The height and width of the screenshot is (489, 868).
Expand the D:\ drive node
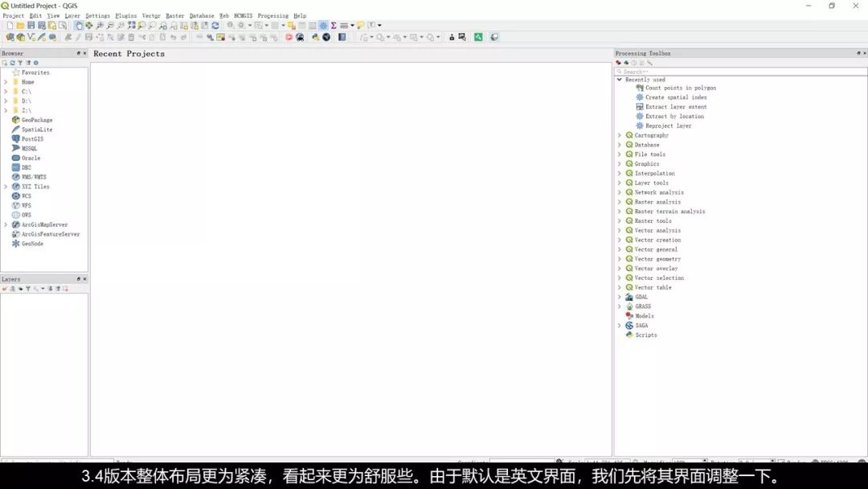6,101
